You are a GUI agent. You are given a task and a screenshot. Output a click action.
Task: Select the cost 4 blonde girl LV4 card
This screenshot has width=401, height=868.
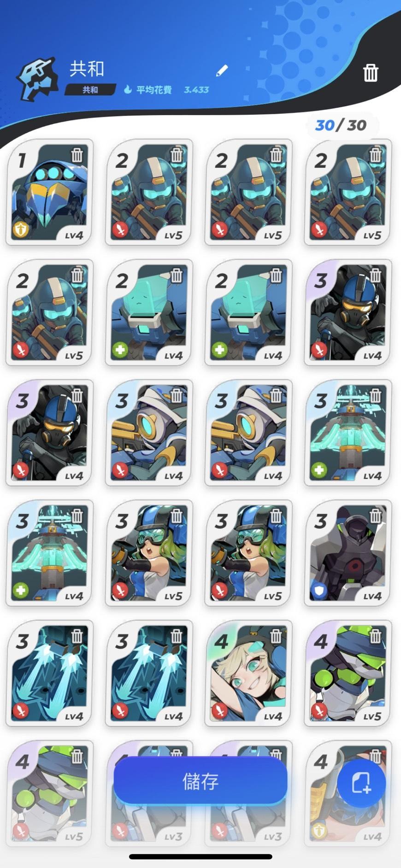click(x=248, y=673)
